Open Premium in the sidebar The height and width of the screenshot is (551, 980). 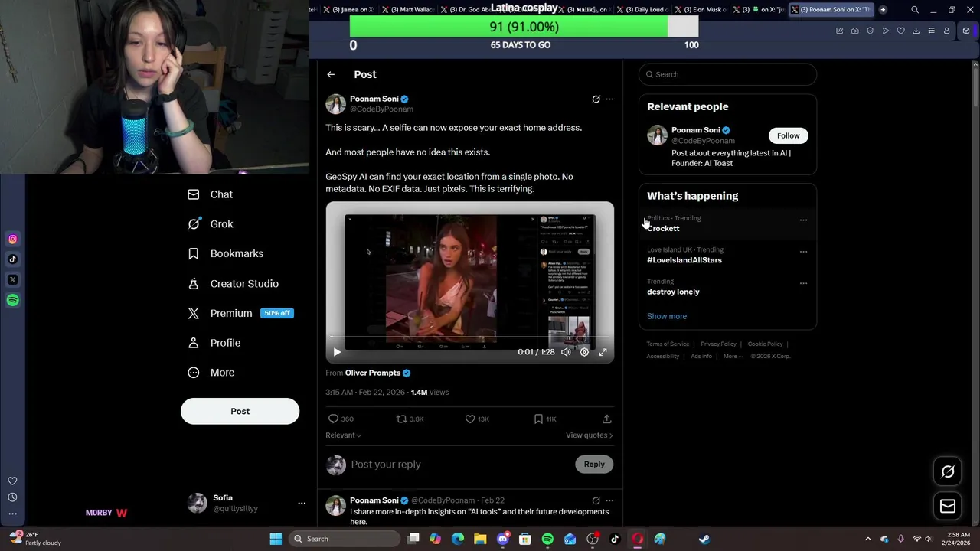point(240,313)
